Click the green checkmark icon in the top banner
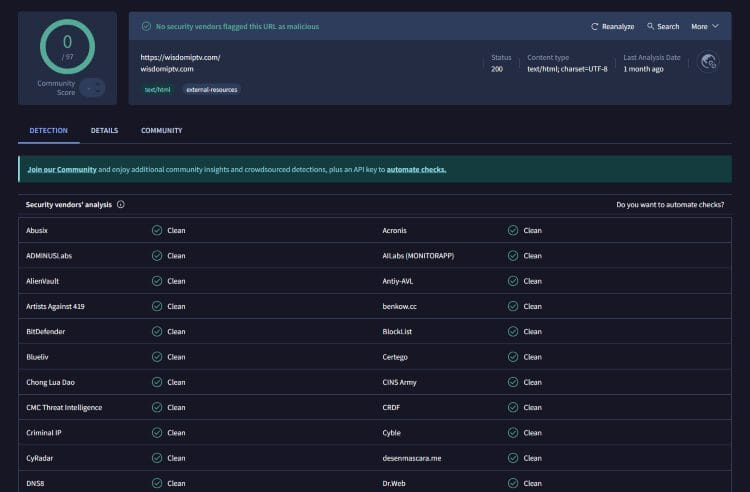Screen dimensions: 750x492 tap(146, 27)
